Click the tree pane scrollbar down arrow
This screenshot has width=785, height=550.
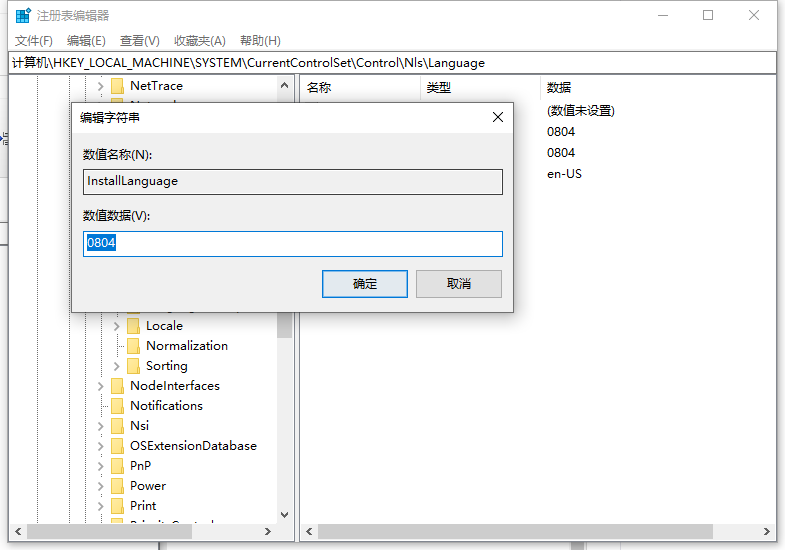(285, 514)
